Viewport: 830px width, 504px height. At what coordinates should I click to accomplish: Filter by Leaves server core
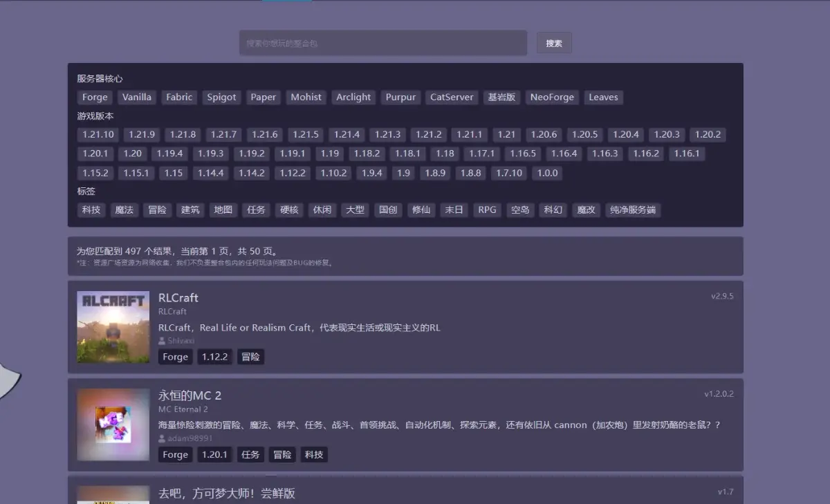(x=603, y=97)
